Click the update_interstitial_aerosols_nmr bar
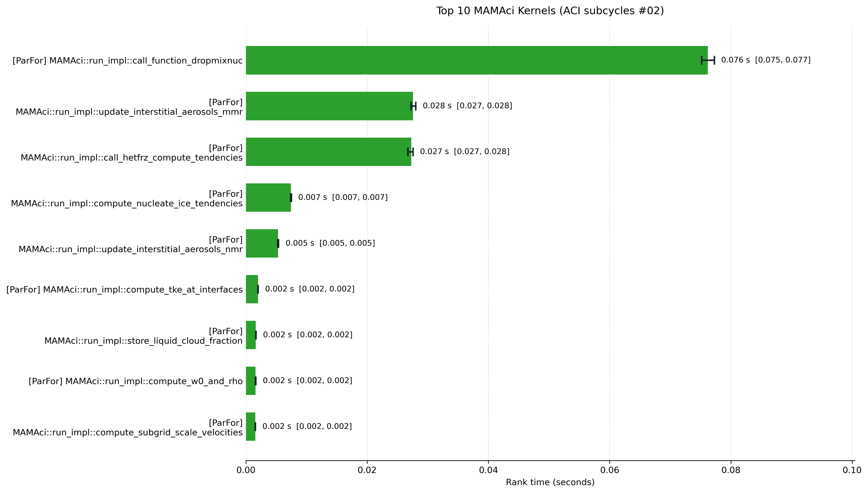Image resolution: width=868 pixels, height=493 pixels. [x=262, y=243]
